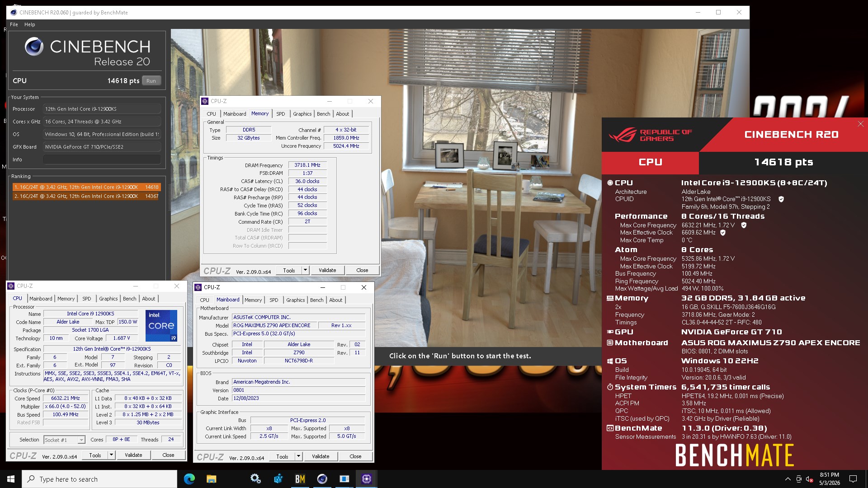Viewport: 868px width, 488px height.
Task: Click the muted volume tray icon
Action: point(810,479)
